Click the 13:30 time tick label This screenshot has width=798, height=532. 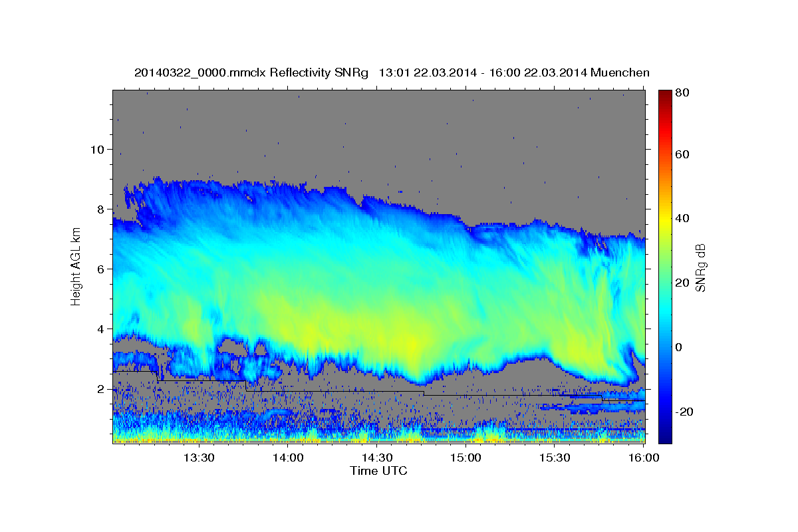pos(198,458)
